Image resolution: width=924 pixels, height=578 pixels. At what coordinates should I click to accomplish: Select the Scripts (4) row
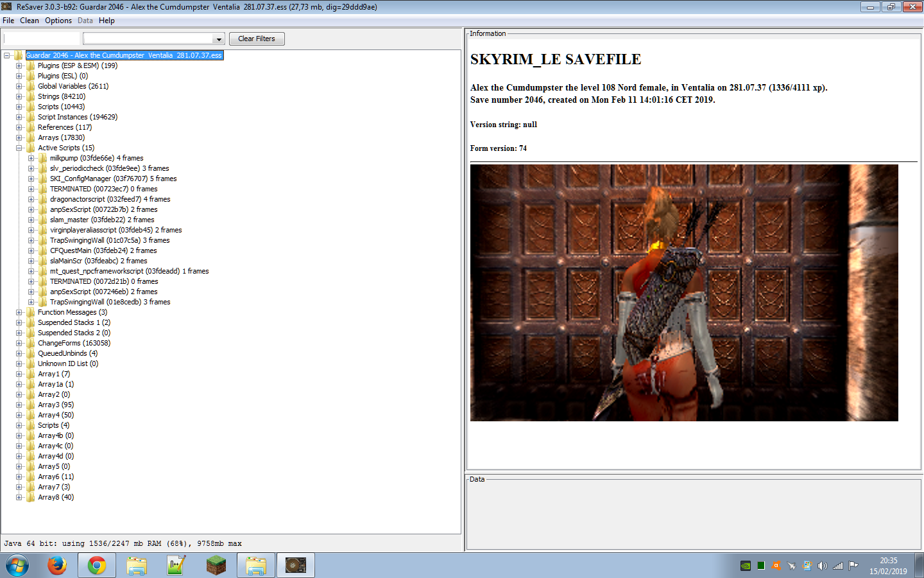tap(53, 425)
